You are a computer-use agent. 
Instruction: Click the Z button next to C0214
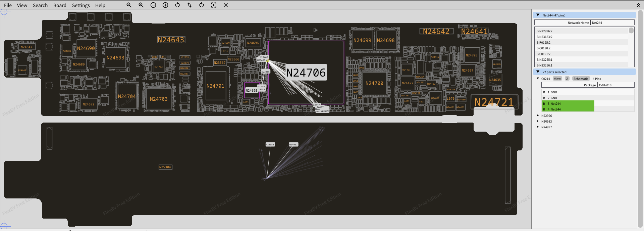tap(567, 79)
